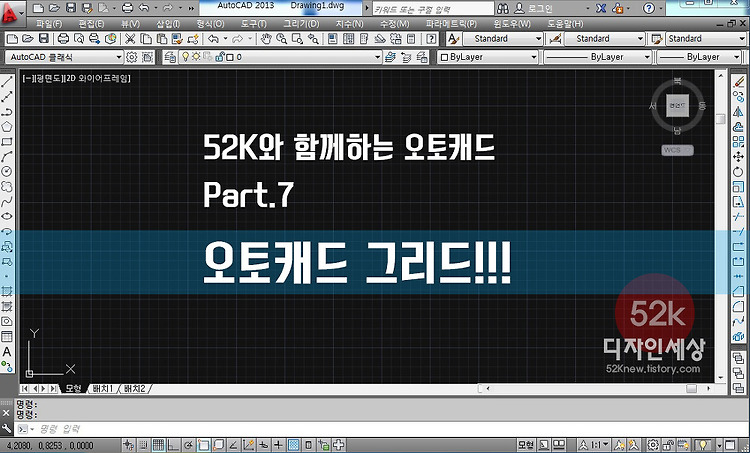Image resolution: width=750 pixels, height=453 pixels.
Task: Select the Arc draw tool
Action: tap(7, 156)
